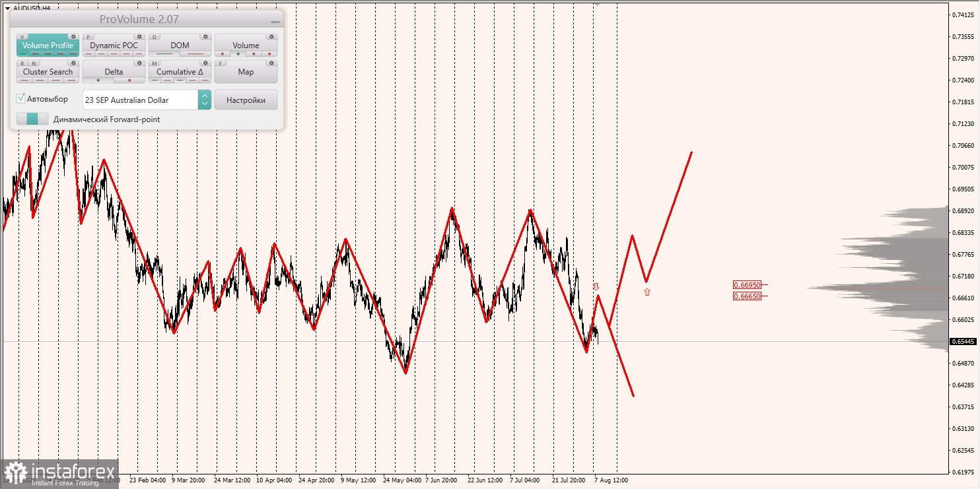The image size is (980, 489).
Task: Click the 0.61975 price scale value
Action: click(964, 472)
